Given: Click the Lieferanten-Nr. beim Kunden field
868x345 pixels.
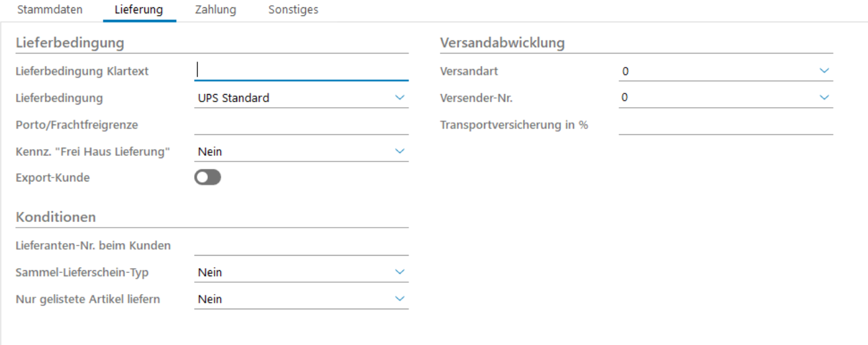Looking at the screenshot, I should click(301, 246).
